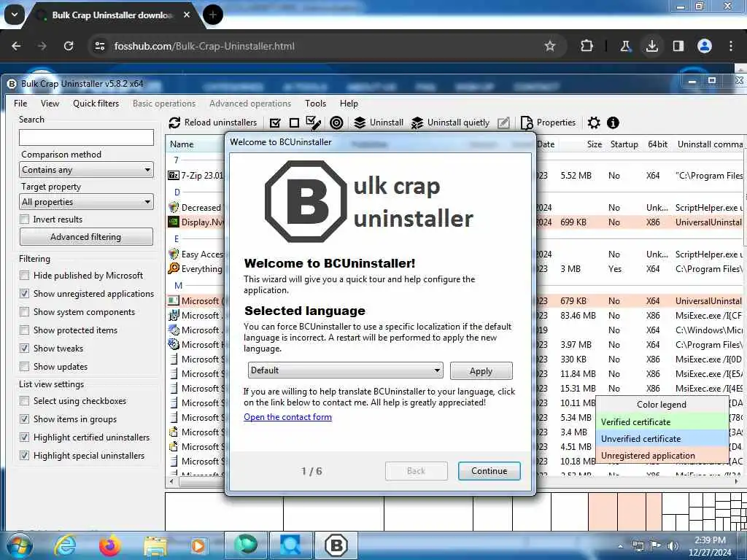Open the Help menu
This screenshot has height=560, width=747.
(x=349, y=104)
